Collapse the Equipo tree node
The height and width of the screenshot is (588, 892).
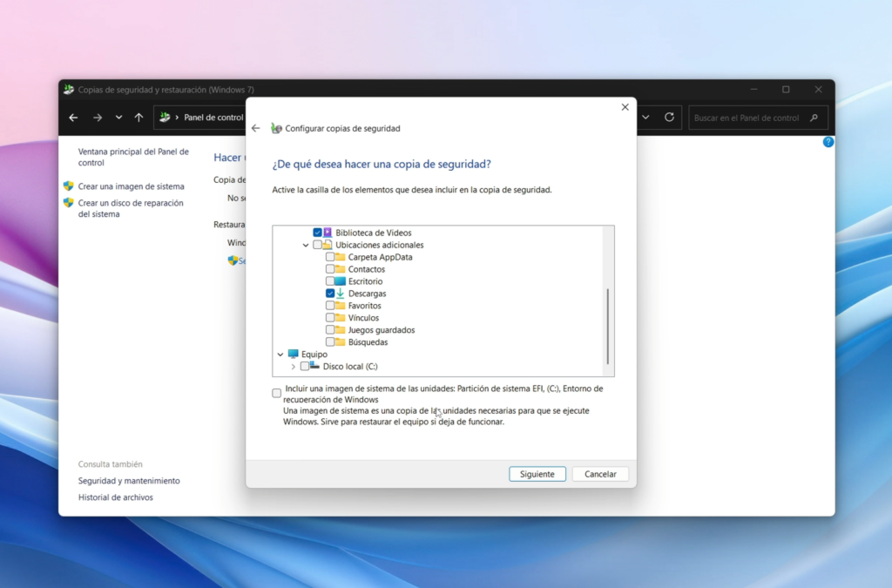point(280,355)
